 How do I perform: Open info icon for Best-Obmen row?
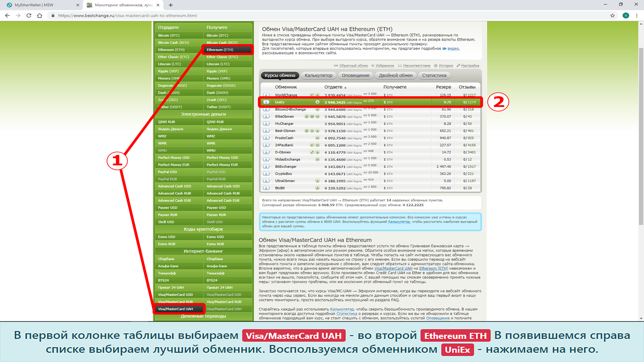coord(266,131)
